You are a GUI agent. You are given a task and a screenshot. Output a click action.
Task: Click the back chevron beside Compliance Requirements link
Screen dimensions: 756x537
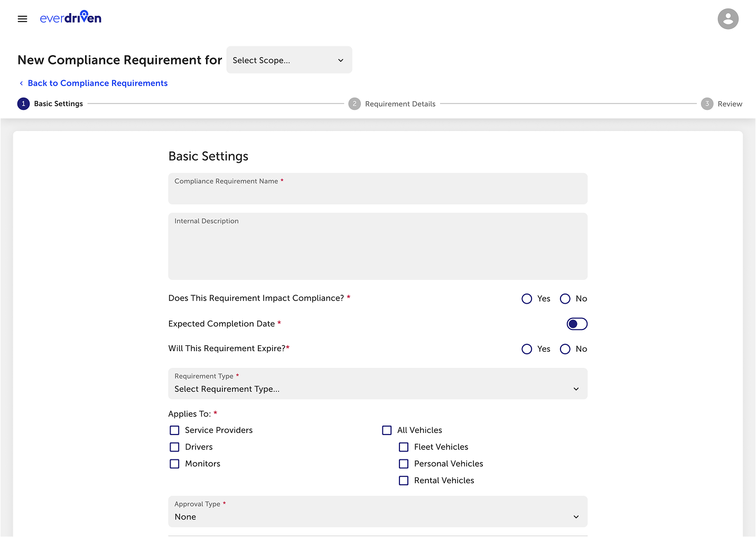pos(21,83)
